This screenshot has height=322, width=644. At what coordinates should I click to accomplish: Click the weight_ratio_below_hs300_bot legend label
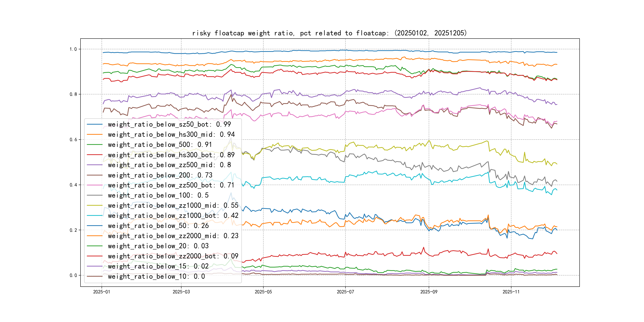point(171,155)
